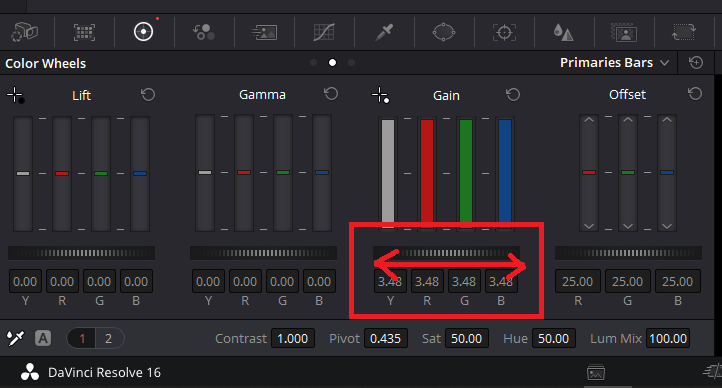The image size is (722, 388).
Task: Increase the red Offset with the up chevron
Action: (x=589, y=120)
